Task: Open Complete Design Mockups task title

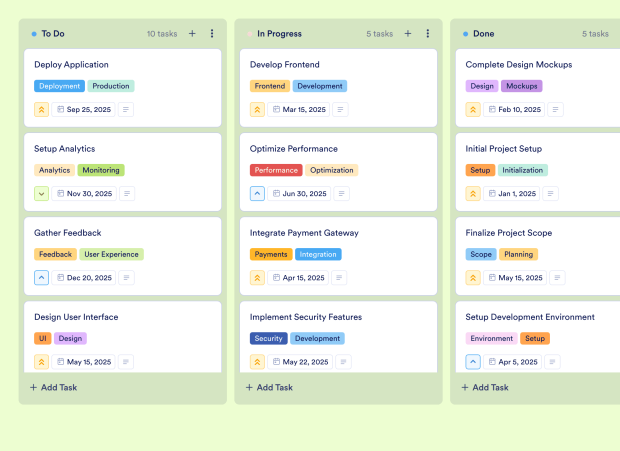Action: [x=519, y=65]
